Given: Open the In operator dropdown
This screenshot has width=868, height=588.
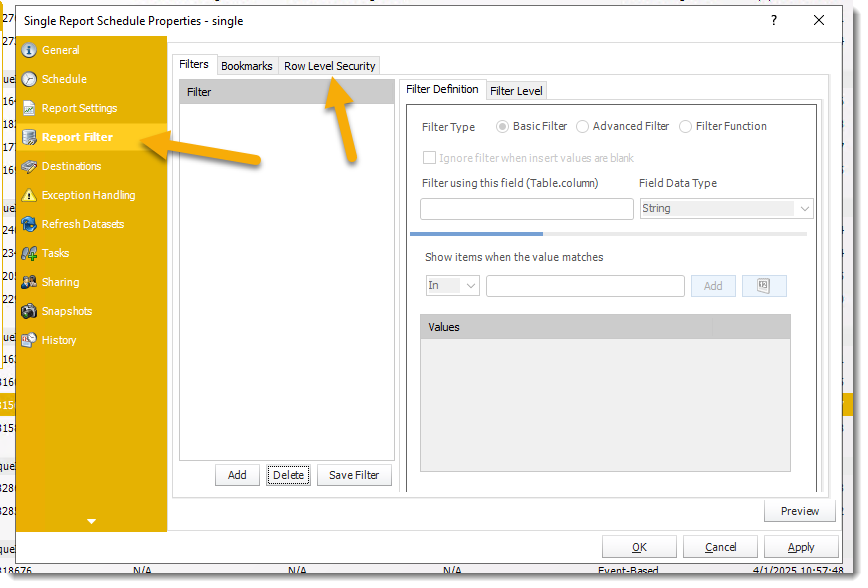Looking at the screenshot, I should click(x=452, y=286).
